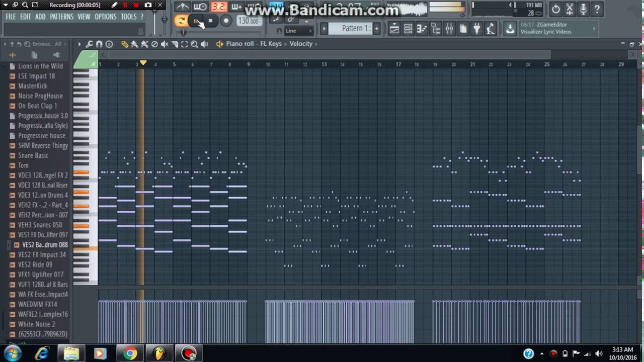Open the piano roll wrench tools menu
The width and height of the screenshot is (644, 362).
[x=89, y=44]
